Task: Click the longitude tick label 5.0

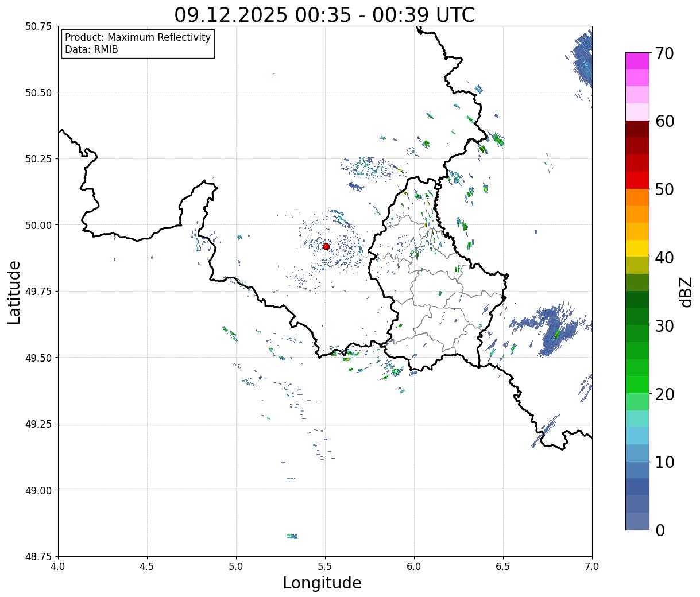Action: (x=236, y=567)
